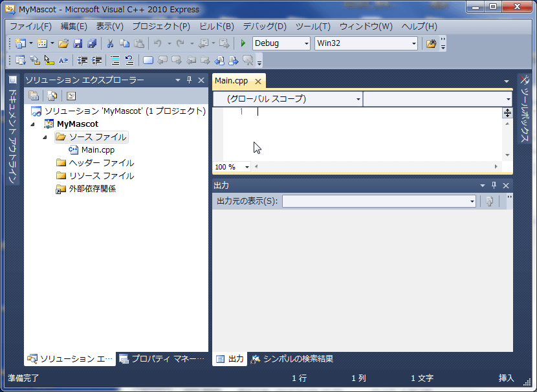This screenshot has height=392, width=537.
Task: Switch to the Property Manager tab
Action: 162,359
